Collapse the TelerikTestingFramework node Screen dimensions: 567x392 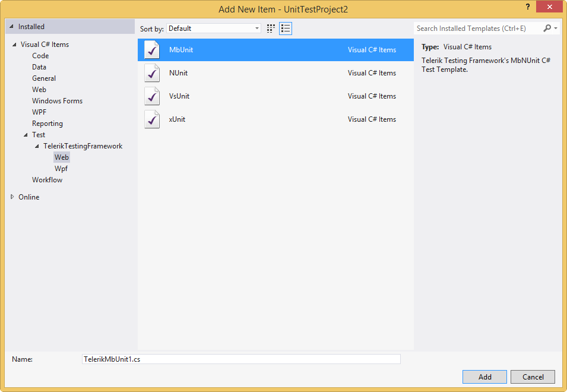(x=37, y=147)
